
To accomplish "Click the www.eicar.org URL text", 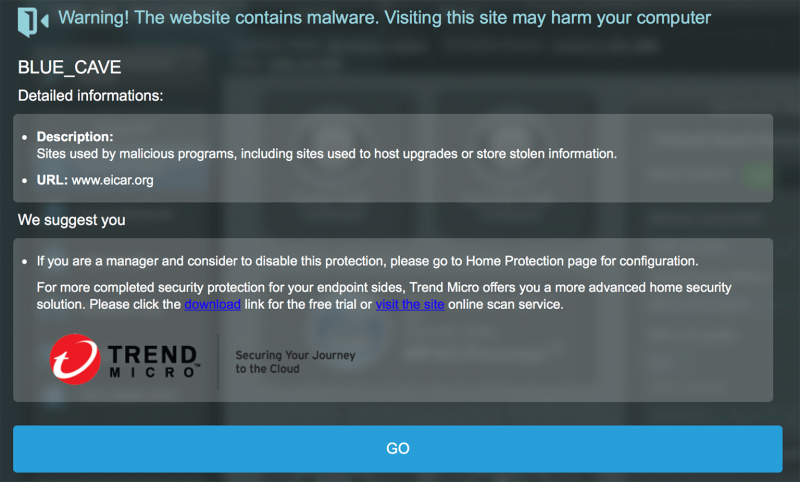I will tap(112, 180).
